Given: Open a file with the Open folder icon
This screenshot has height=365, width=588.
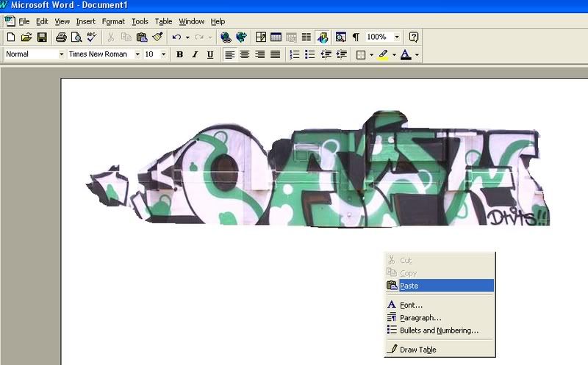Looking at the screenshot, I should point(26,37).
